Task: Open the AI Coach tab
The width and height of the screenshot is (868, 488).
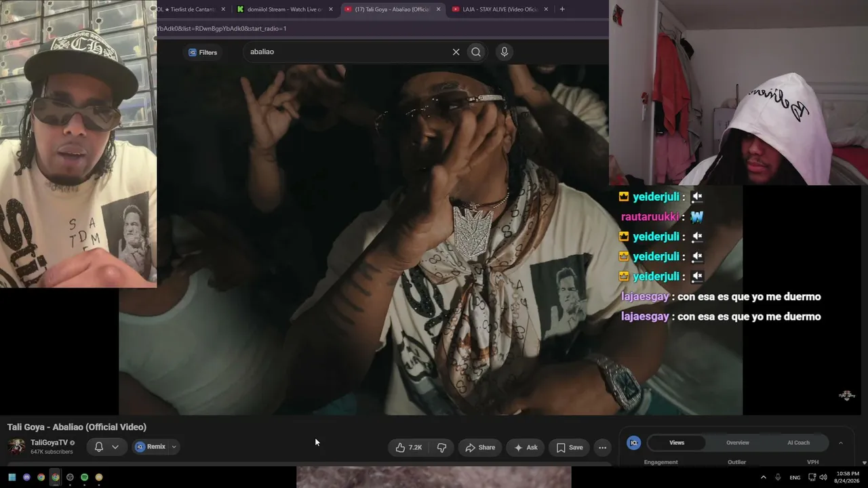Action: [798, 443]
